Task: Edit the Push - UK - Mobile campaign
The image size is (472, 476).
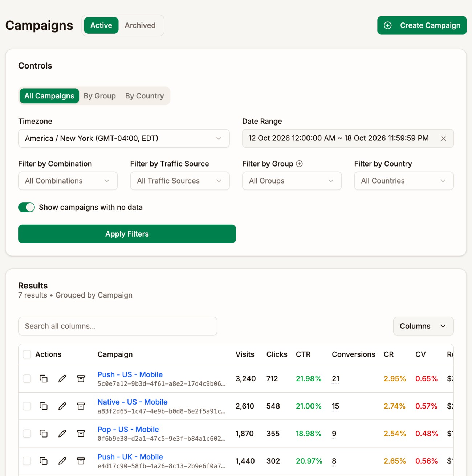Action: click(62, 461)
